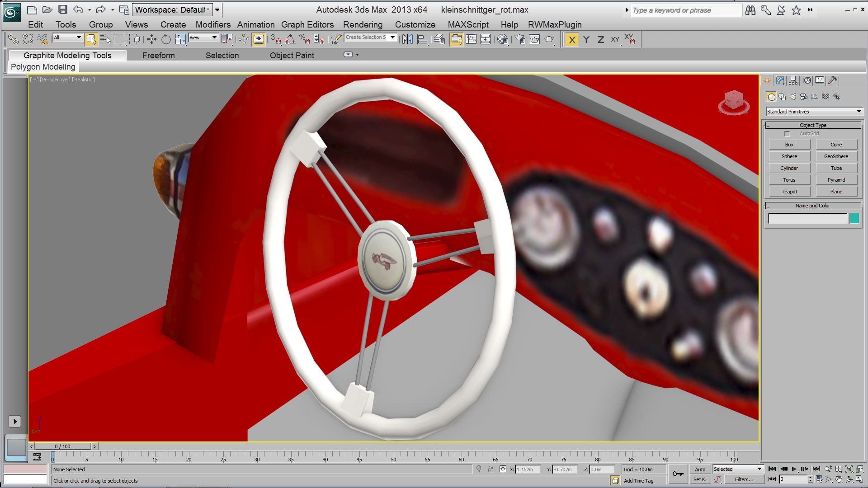The width and height of the screenshot is (868, 488).
Task: Open the Modifiers menu
Action: [213, 25]
